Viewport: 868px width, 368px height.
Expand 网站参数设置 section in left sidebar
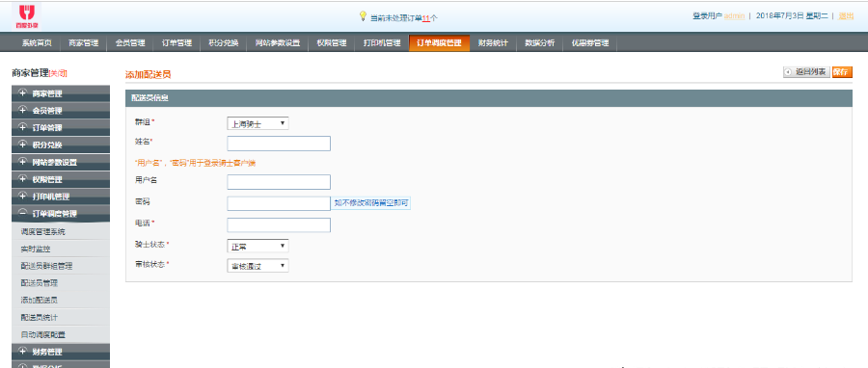point(61,163)
